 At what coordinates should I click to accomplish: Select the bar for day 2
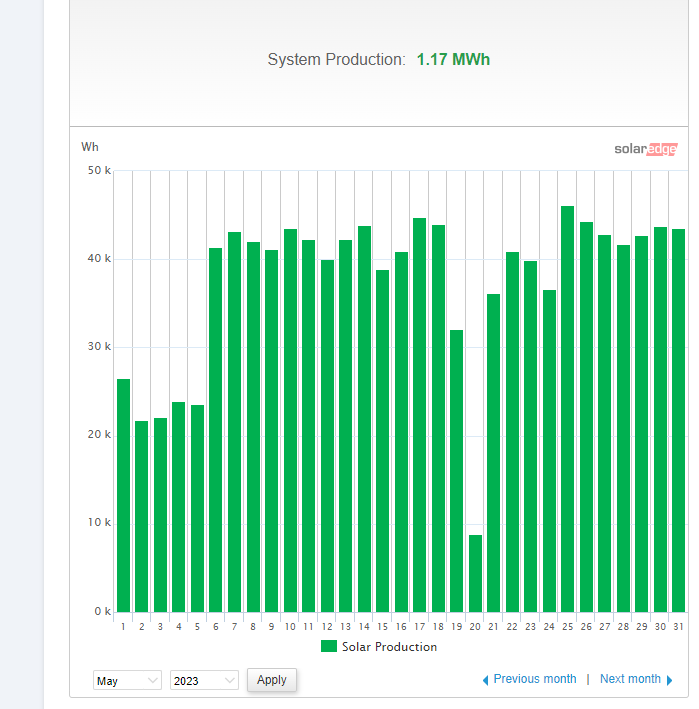coord(142,516)
